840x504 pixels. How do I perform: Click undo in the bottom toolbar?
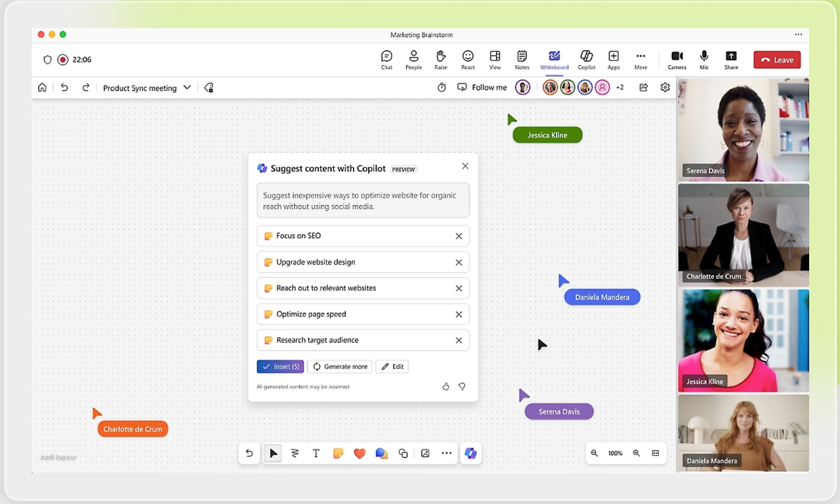(x=249, y=453)
